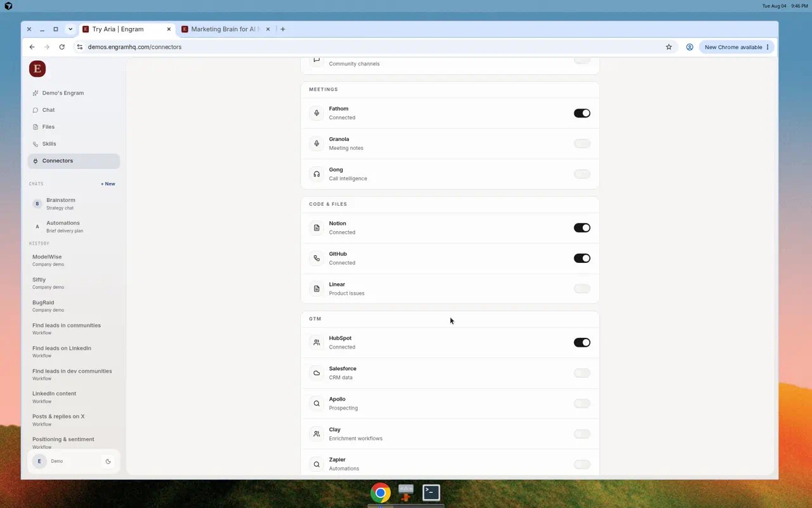View site information icon in address bar
Viewport: 812px width, 508px height.
tap(80, 47)
